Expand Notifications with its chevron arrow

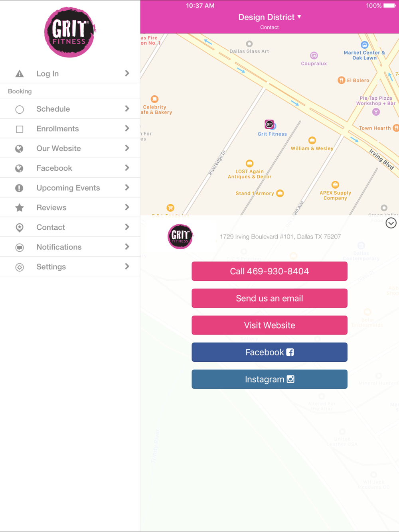[127, 247]
